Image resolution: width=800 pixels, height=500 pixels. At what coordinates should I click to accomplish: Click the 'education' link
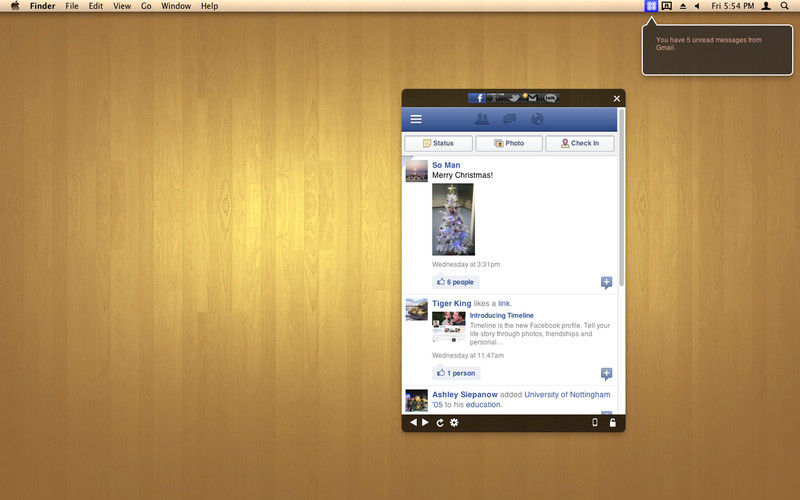pyautogui.click(x=483, y=404)
